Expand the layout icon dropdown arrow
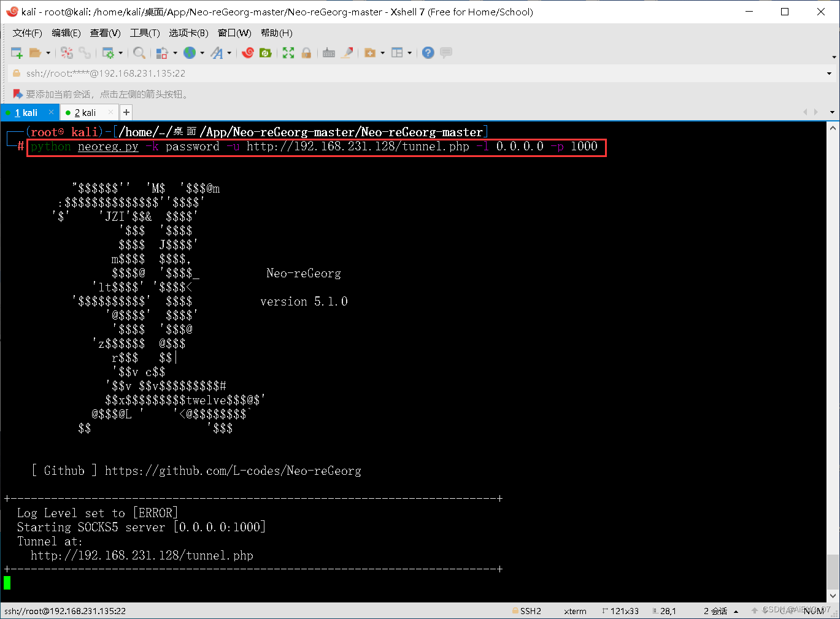 click(x=409, y=53)
